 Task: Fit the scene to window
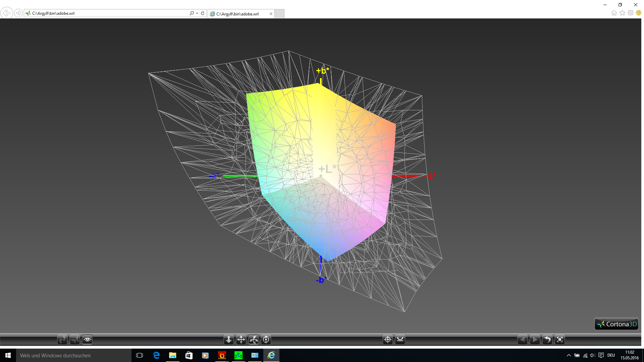pyautogui.click(x=560, y=340)
